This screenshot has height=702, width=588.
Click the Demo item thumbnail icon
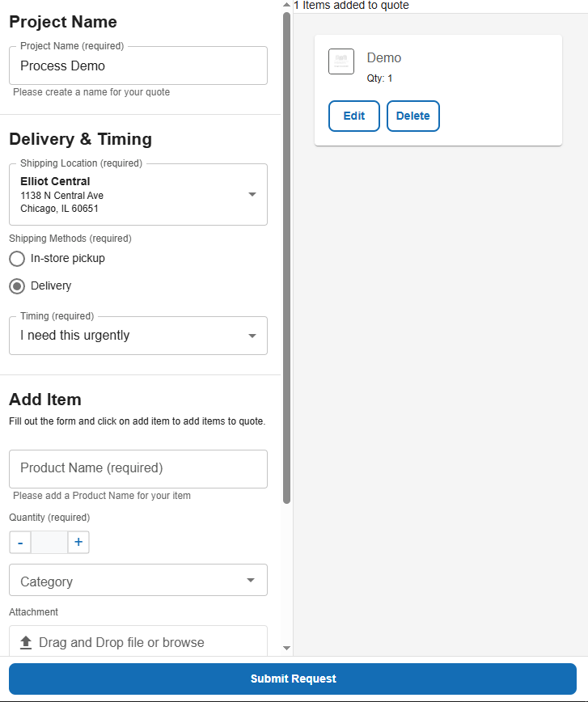341,61
